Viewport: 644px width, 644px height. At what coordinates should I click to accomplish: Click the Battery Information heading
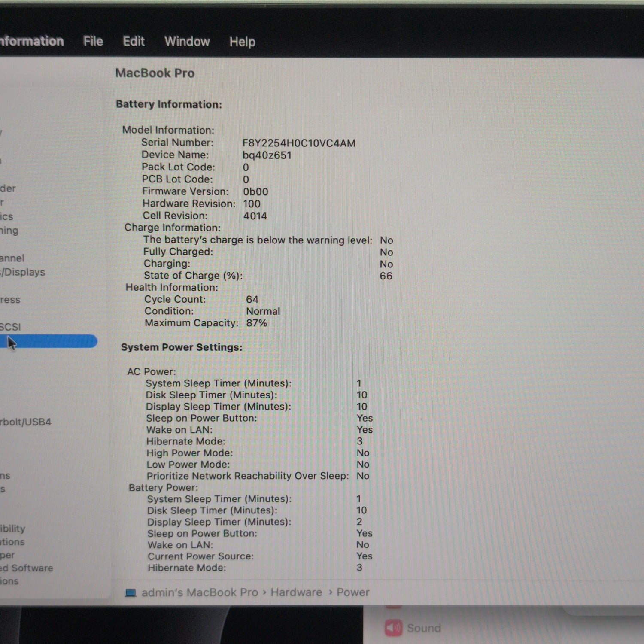click(169, 104)
